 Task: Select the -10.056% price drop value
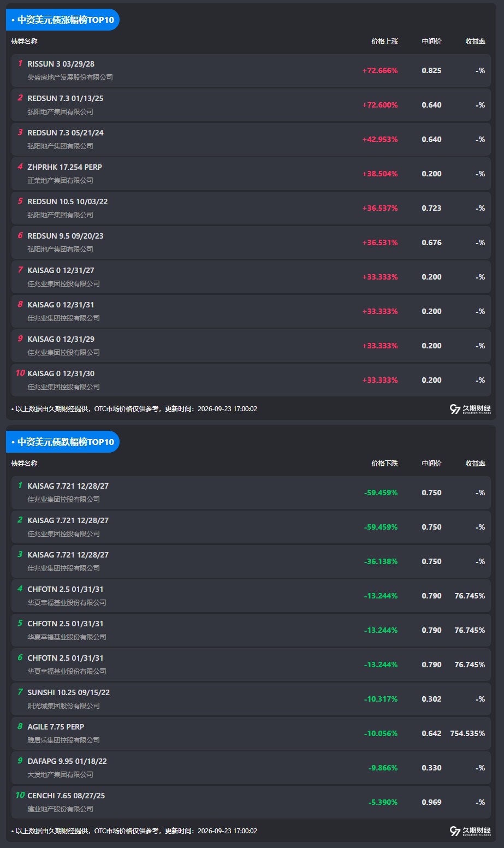(x=381, y=733)
